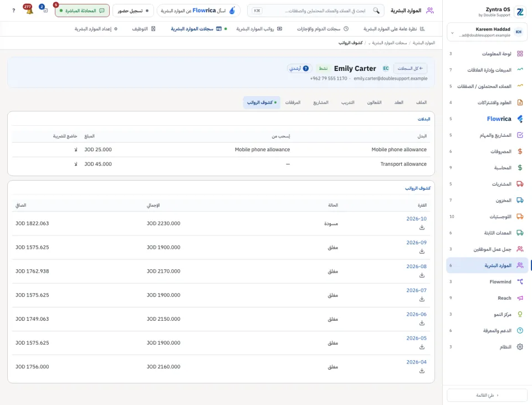
Task: Open المصروفات expenses in sidebar
Action: click(487, 151)
